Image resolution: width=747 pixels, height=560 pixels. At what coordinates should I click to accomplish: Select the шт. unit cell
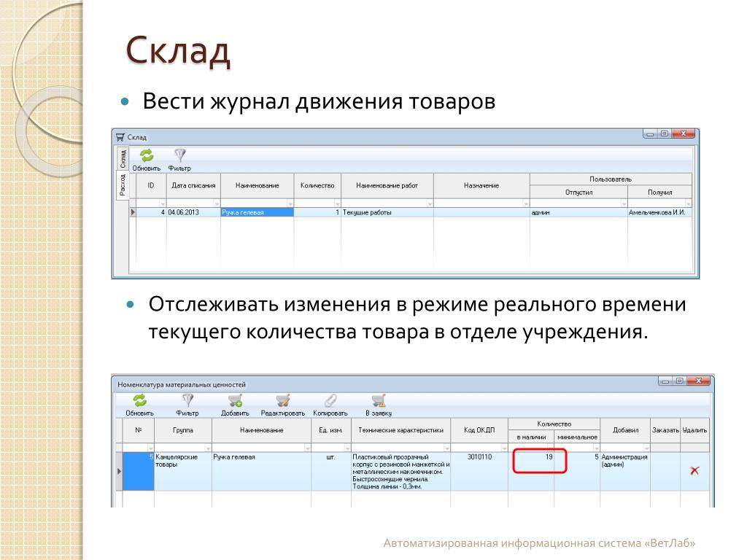(x=330, y=472)
